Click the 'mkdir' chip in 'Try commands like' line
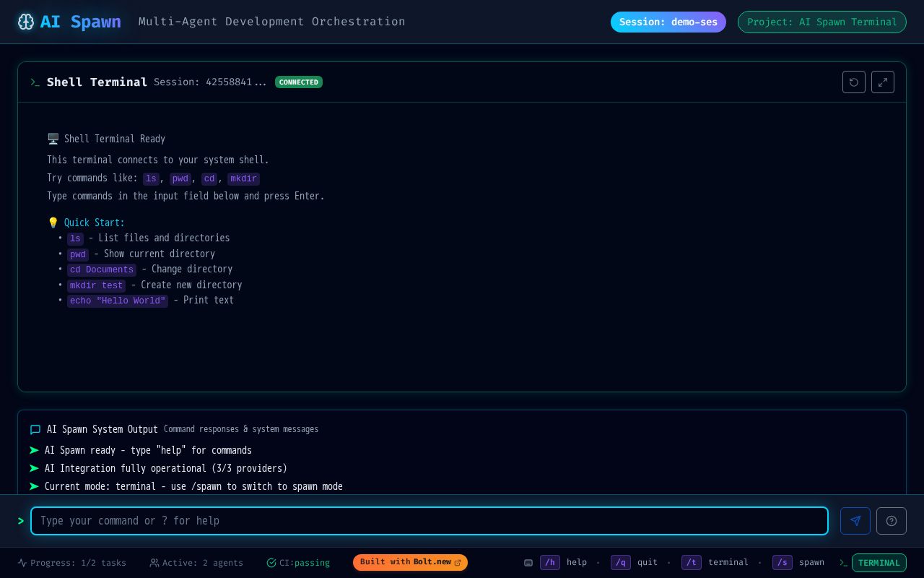The width and height of the screenshot is (924, 578). pyautogui.click(x=243, y=178)
